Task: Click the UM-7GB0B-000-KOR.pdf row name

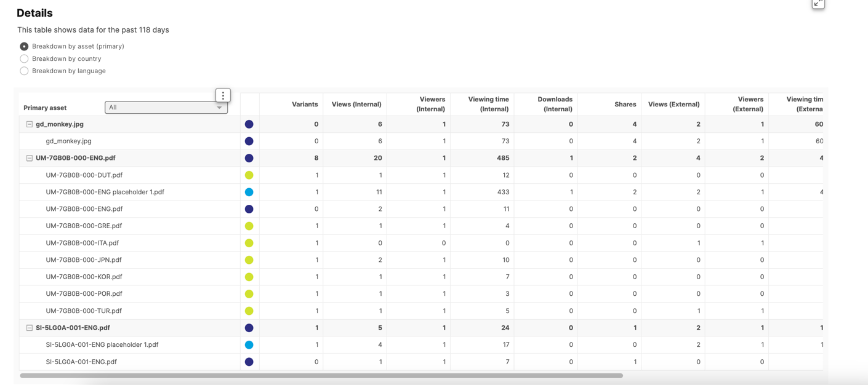Action: pyautogui.click(x=84, y=277)
